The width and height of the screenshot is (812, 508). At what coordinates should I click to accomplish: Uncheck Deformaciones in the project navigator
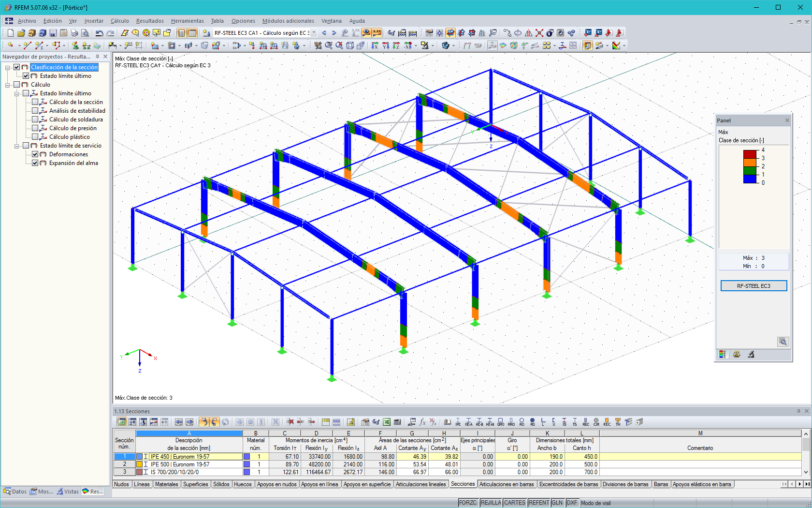(35, 154)
